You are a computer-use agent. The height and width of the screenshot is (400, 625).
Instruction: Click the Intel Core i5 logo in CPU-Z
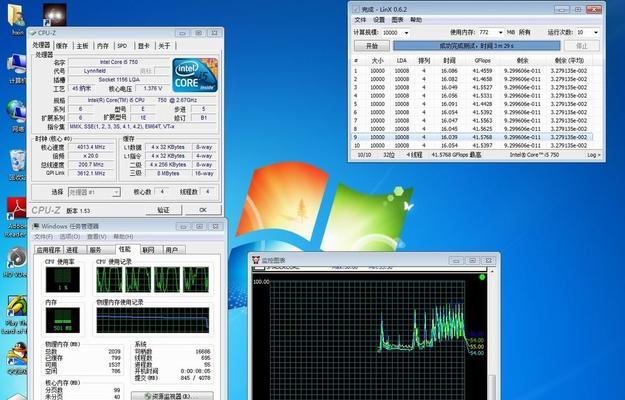tap(195, 75)
